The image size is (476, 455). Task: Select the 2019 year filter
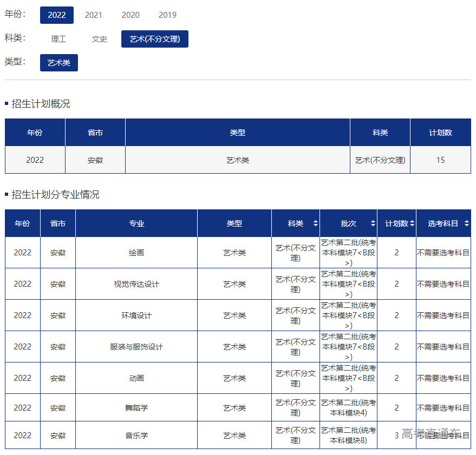167,15
